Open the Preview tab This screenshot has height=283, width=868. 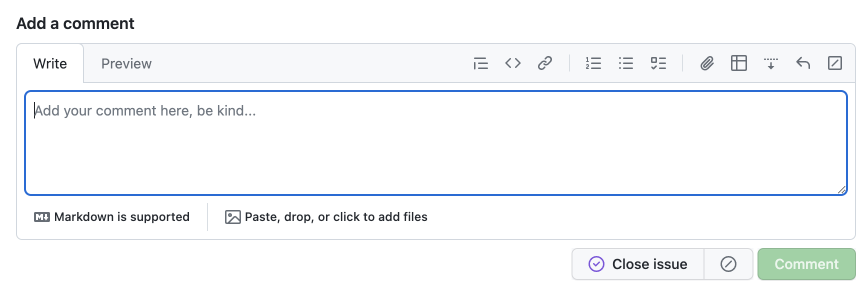(126, 64)
